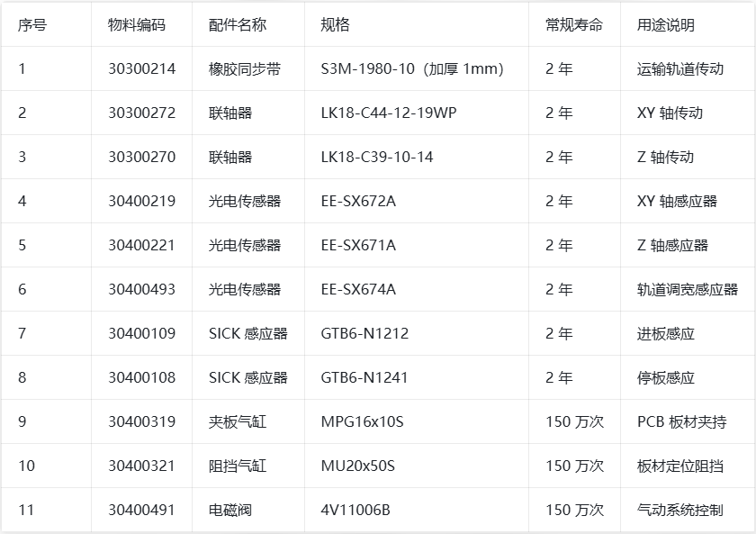Click the 规格 column header
Screen dimensions: 756x534
pos(335,24)
